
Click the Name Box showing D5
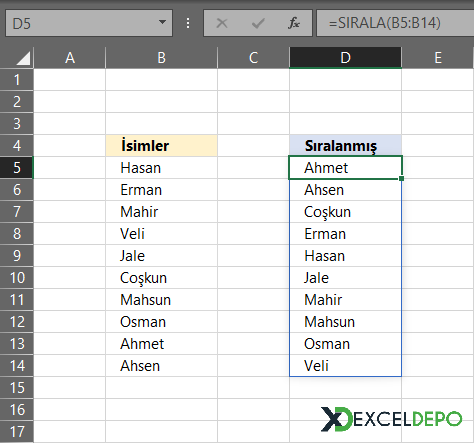(x=89, y=23)
